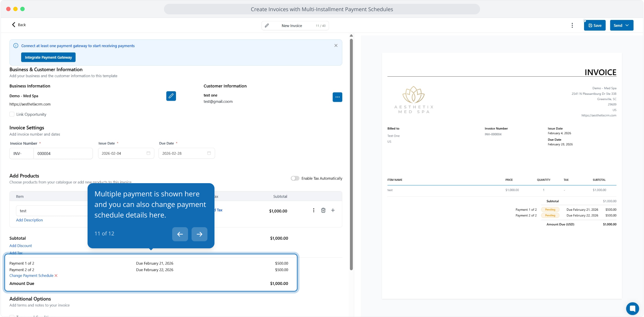
Task: Click the edit business information pencil icon
Action: tap(171, 96)
